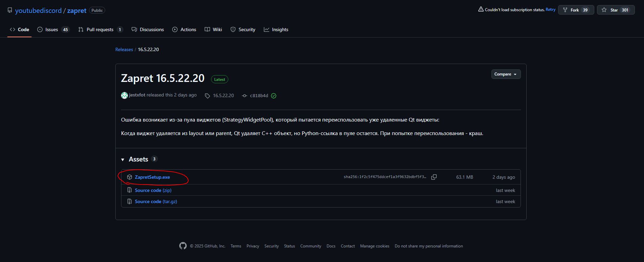644x262 pixels.
Task: Visit the jestxfot user profile
Action: tap(137, 95)
